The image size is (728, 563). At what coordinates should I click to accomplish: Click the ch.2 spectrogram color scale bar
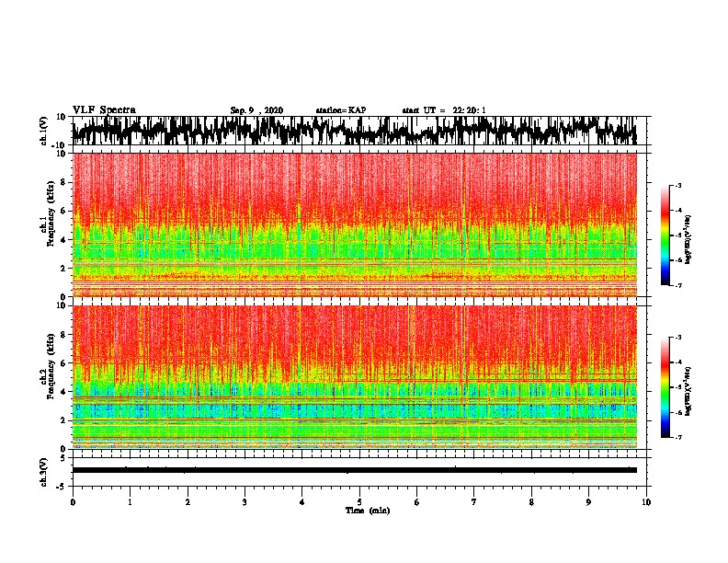(665, 387)
